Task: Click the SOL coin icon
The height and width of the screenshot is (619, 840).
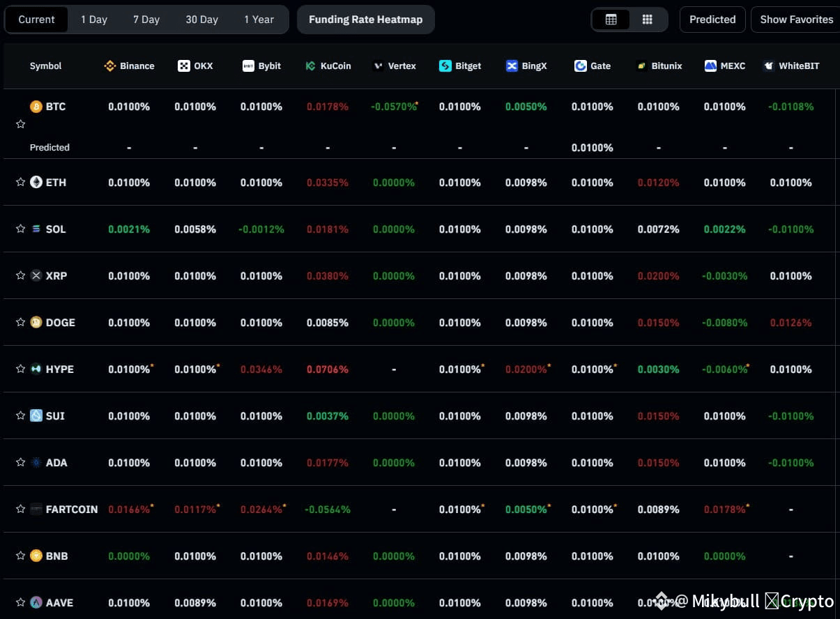Action: pyautogui.click(x=36, y=229)
